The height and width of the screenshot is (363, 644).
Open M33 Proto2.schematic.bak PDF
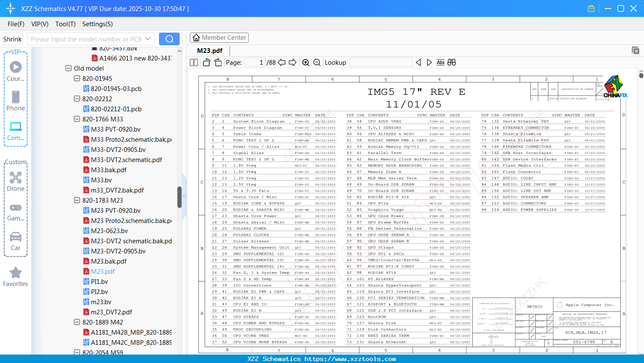click(127, 139)
